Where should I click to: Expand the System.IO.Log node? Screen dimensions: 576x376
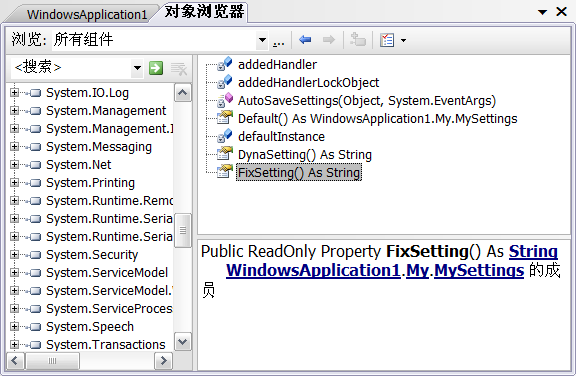tap(14, 93)
